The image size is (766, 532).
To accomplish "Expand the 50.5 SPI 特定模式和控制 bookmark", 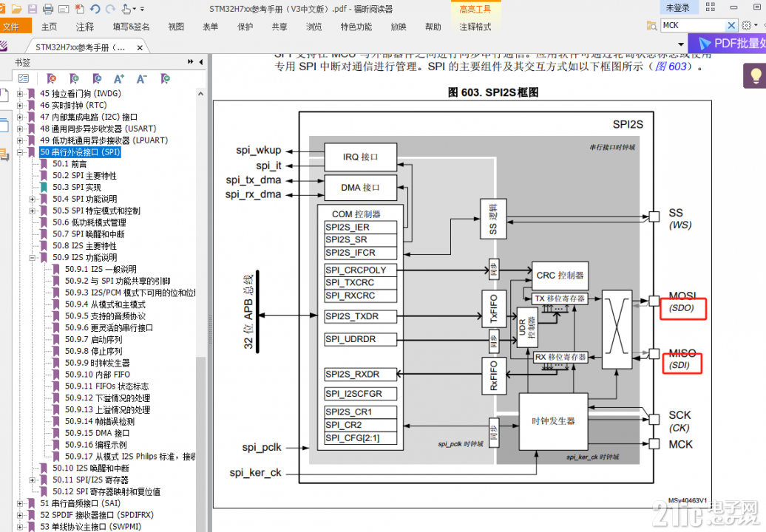I will click(x=33, y=211).
